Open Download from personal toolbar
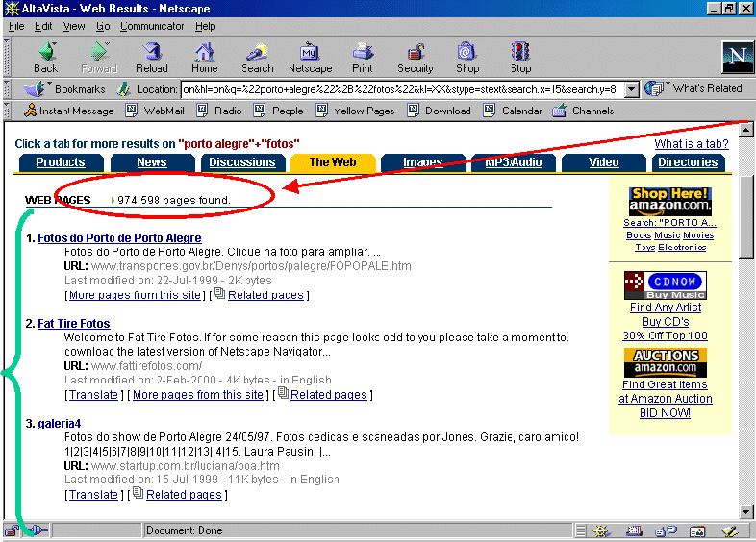Image resolution: width=756 pixels, height=542 pixels. (x=440, y=111)
